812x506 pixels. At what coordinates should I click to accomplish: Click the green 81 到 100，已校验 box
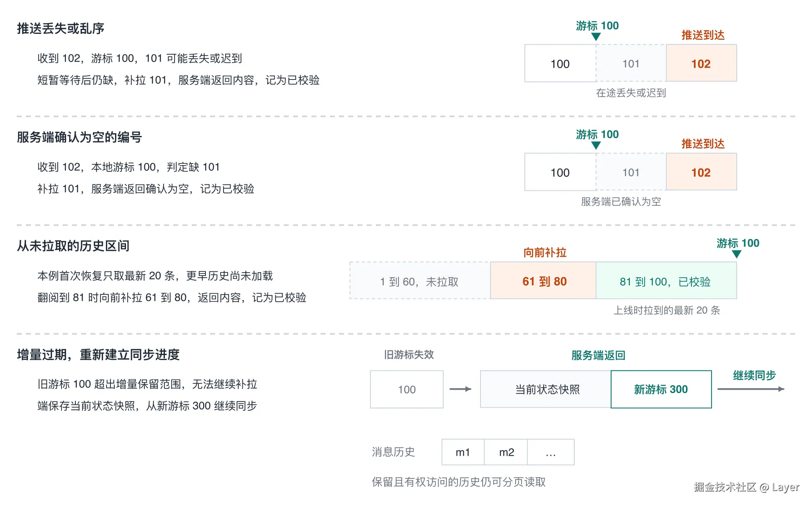click(x=666, y=281)
